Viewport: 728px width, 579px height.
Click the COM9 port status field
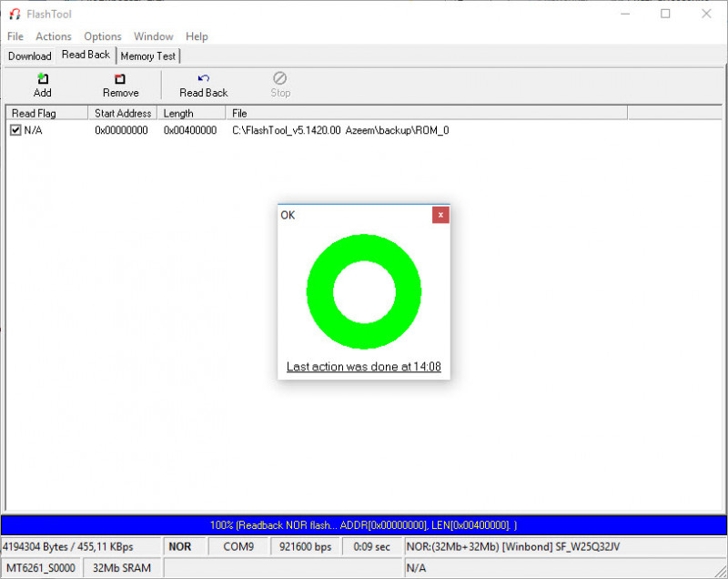[238, 546]
